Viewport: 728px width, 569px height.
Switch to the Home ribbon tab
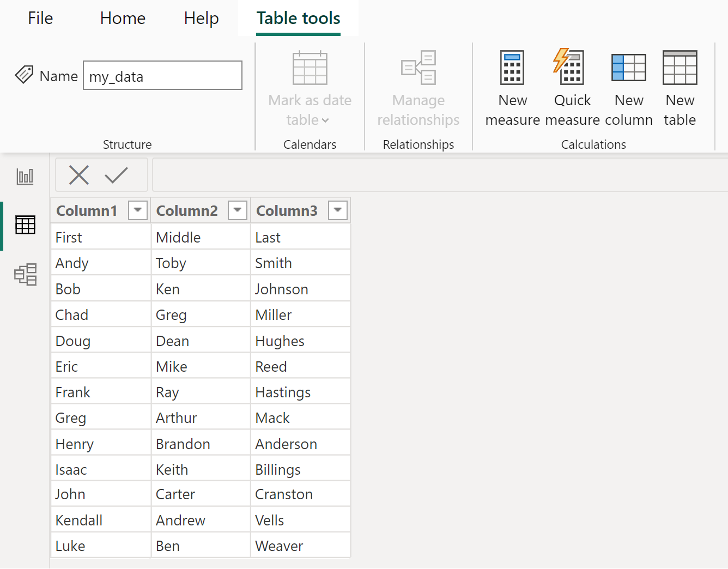[x=122, y=18]
